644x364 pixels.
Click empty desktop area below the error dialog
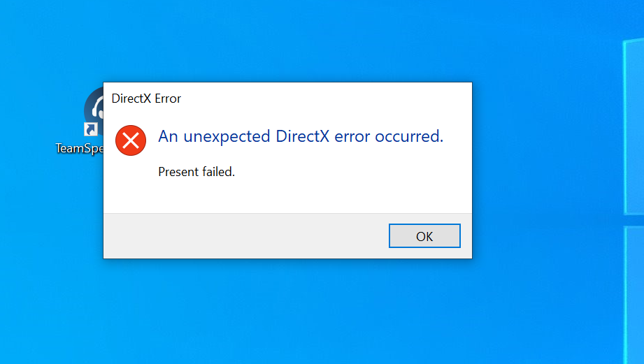click(x=287, y=312)
